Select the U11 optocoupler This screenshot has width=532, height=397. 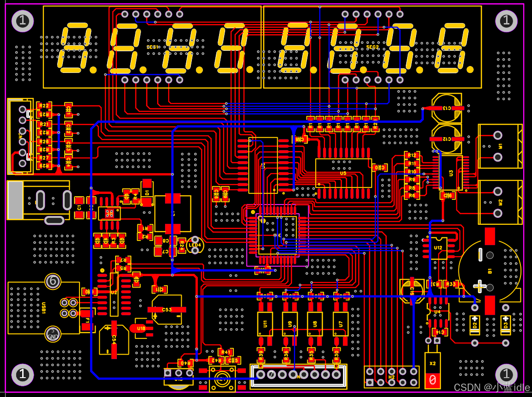click(265, 324)
